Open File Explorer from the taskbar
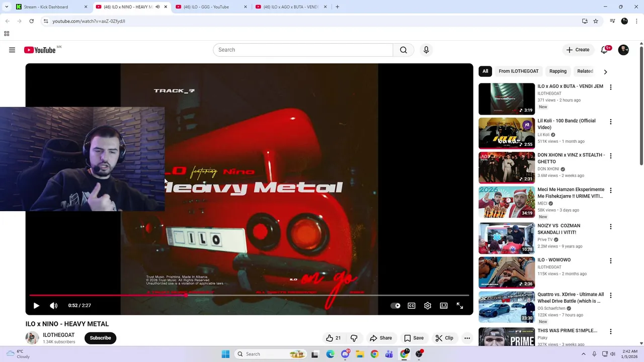 (x=360, y=354)
